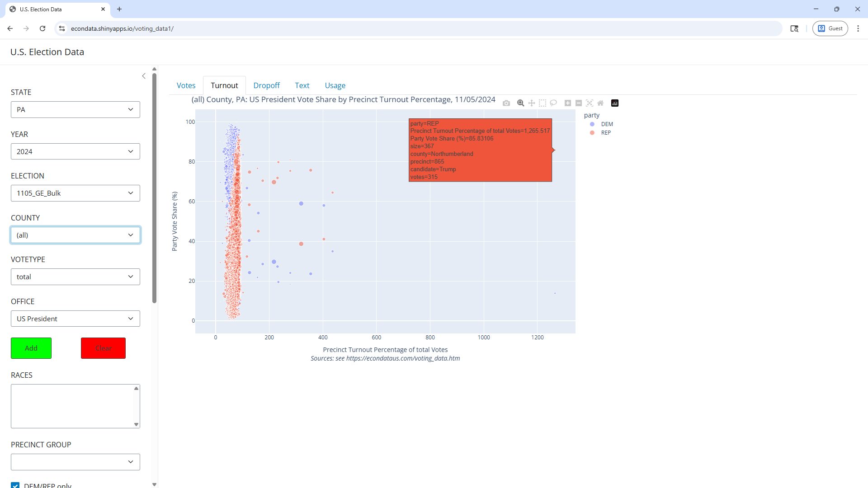The height and width of the screenshot is (488, 868).
Task: Click the Zoom in plus icon
Action: tap(568, 103)
